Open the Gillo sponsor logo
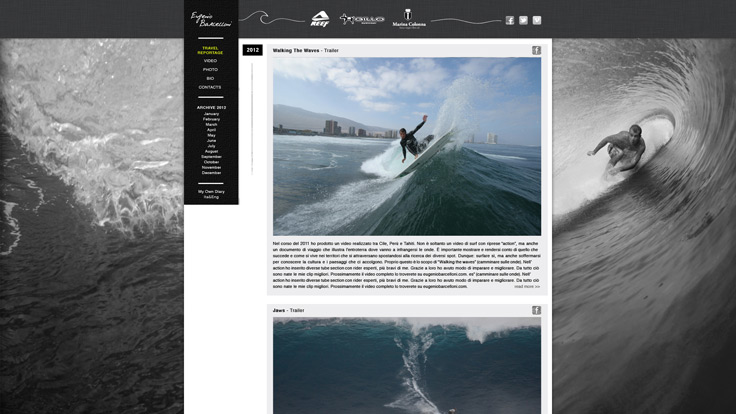The height and width of the screenshot is (414, 736). point(362,19)
